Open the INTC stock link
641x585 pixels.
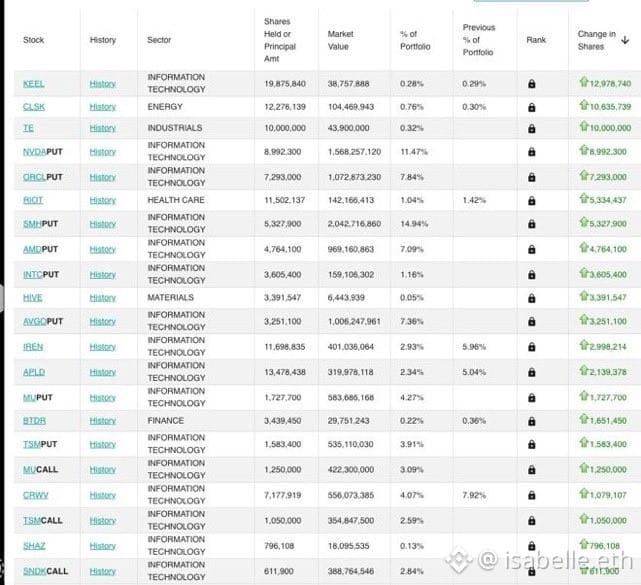(32, 275)
